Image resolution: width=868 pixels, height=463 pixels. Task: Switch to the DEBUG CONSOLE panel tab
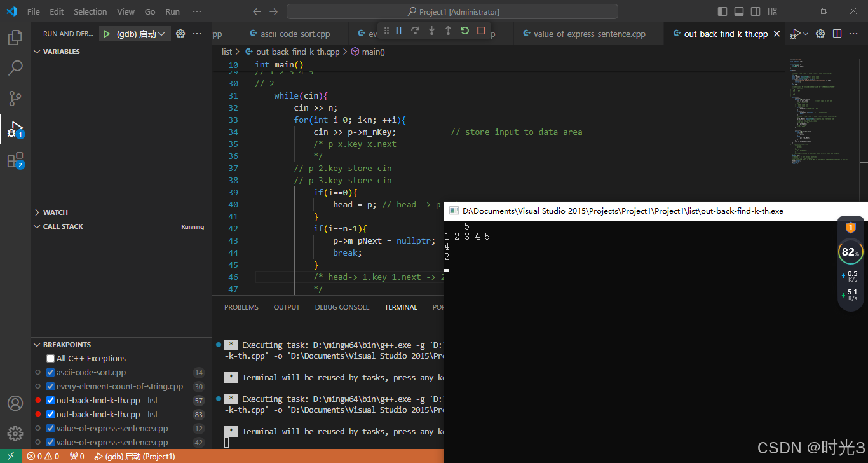pyautogui.click(x=342, y=307)
